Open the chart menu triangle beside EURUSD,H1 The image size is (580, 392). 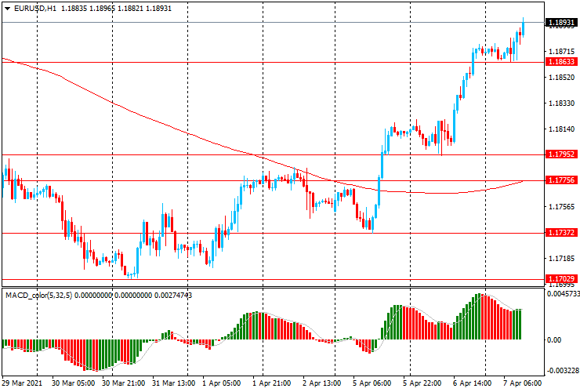click(x=7, y=9)
